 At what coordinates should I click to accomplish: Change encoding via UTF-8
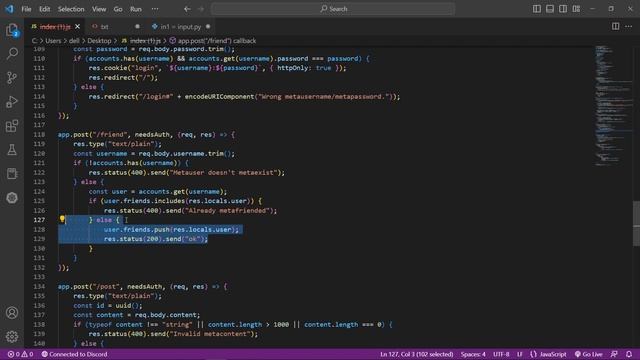501,354
